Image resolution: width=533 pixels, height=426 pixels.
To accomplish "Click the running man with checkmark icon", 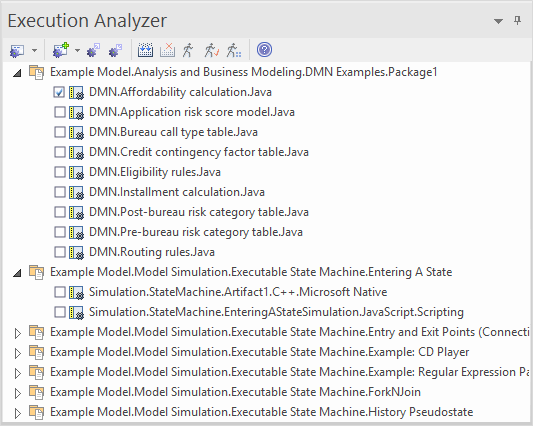I will click(211, 50).
